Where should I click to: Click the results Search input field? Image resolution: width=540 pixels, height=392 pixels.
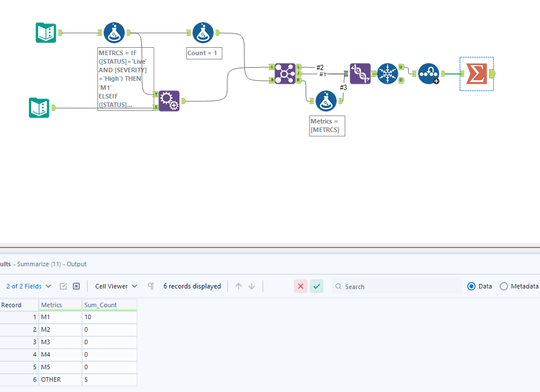pos(396,286)
